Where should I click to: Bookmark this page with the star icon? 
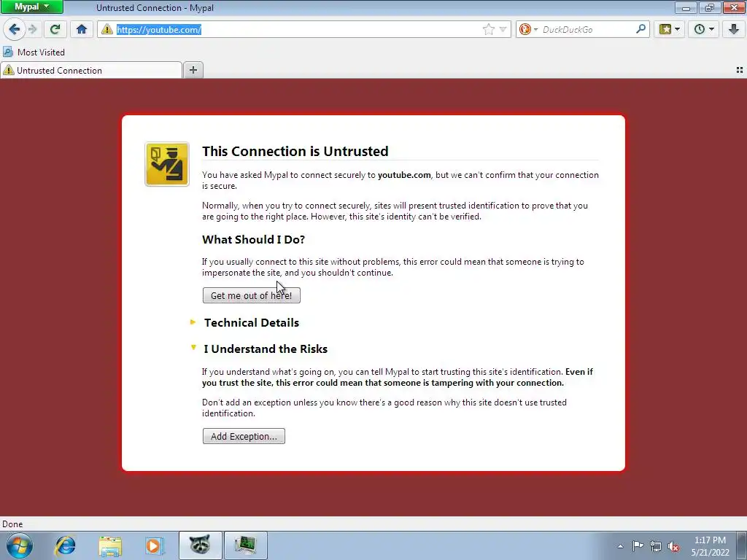(x=488, y=29)
